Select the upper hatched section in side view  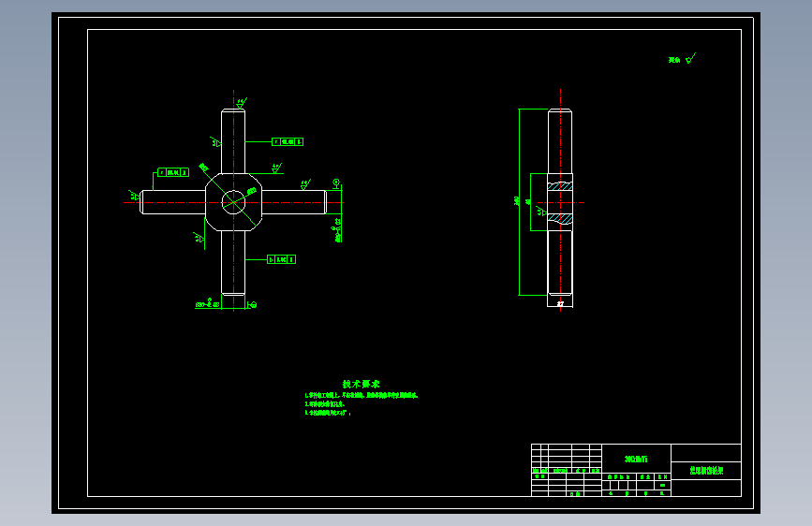[560, 186]
